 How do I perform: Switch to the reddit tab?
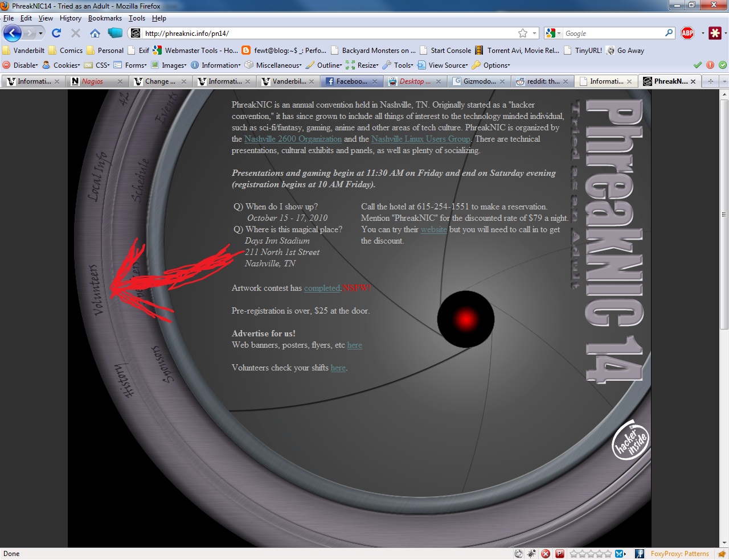pos(543,81)
